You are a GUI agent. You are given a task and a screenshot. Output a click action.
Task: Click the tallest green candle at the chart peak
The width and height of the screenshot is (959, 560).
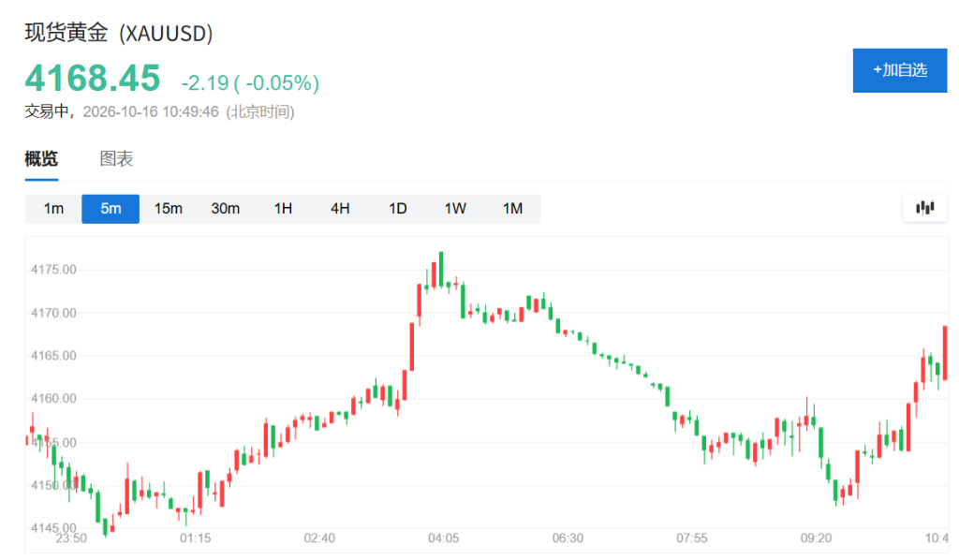[x=441, y=269]
